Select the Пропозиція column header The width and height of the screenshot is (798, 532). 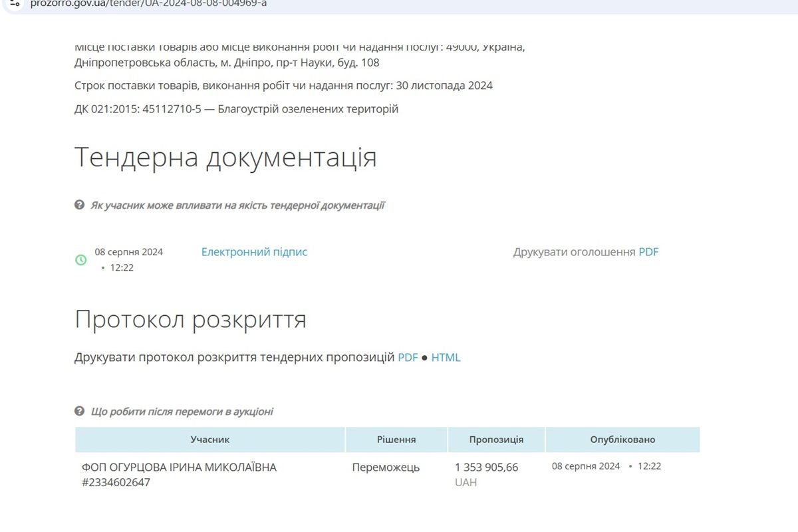[497, 440]
